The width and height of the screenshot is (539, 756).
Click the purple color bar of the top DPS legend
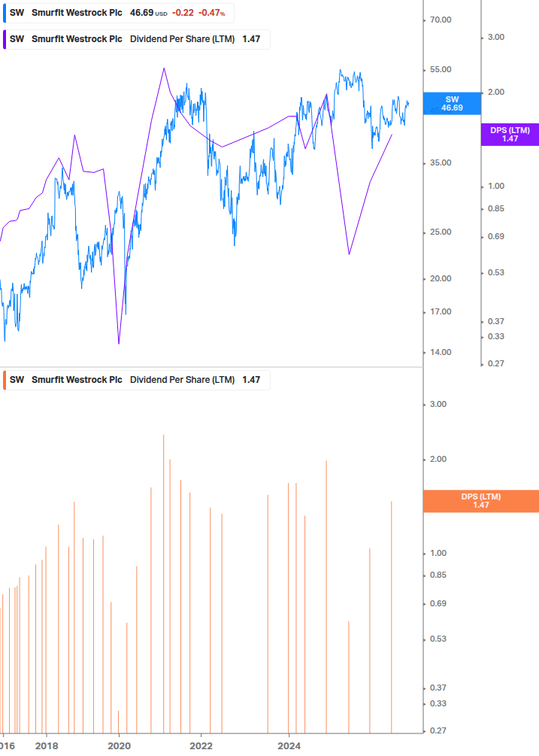coord(5,39)
